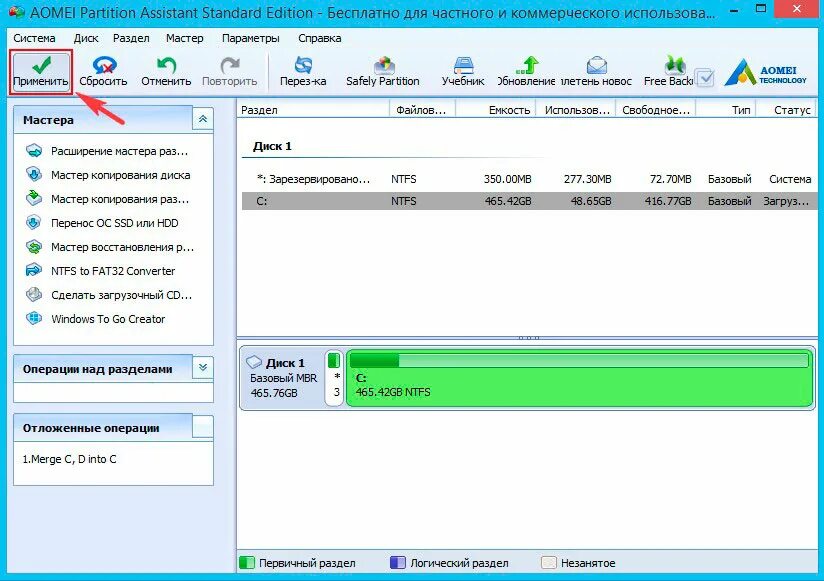
Task: Click the AOMEI app icon in title bar
Action: click(17, 12)
